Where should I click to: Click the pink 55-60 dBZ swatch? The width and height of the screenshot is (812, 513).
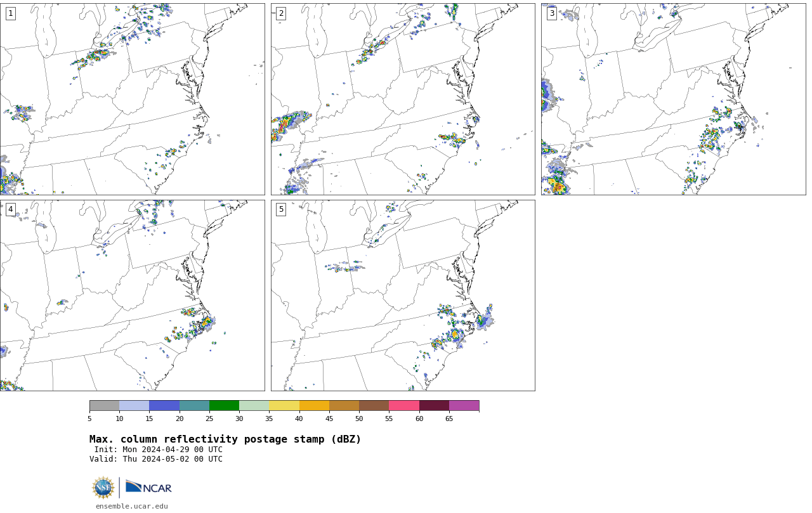pos(404,406)
